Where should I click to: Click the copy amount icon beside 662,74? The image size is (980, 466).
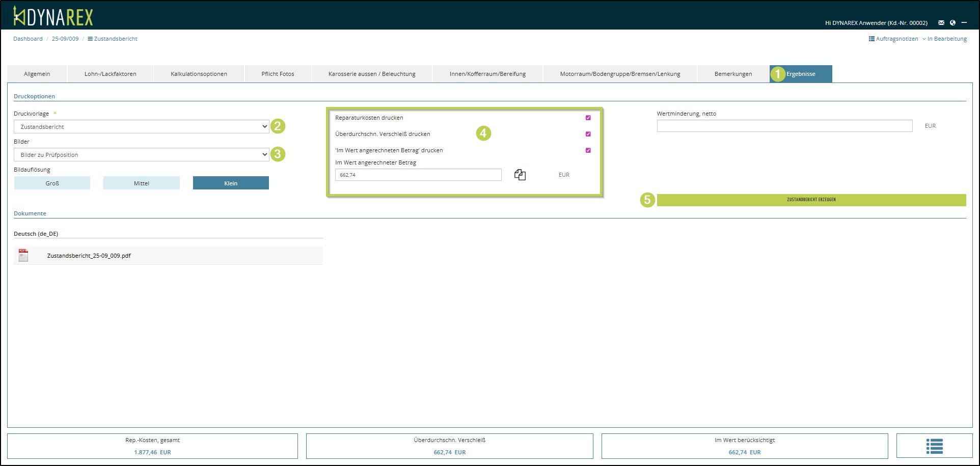click(520, 175)
